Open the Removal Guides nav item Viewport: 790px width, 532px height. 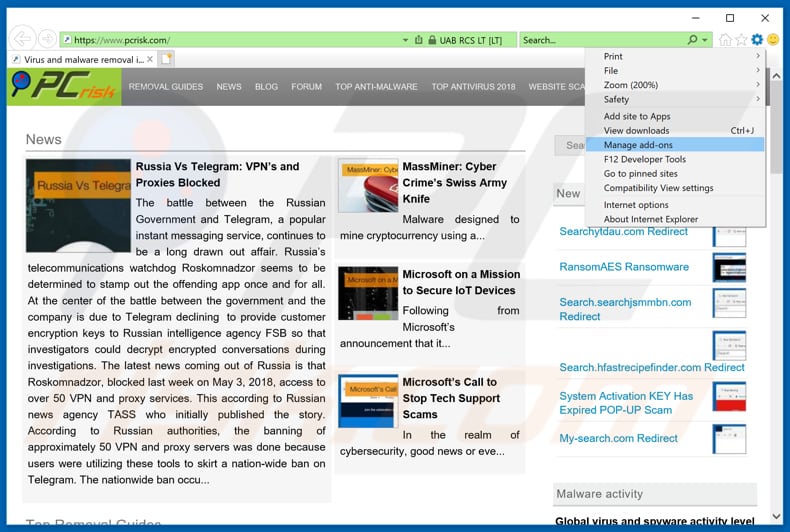[x=166, y=87]
